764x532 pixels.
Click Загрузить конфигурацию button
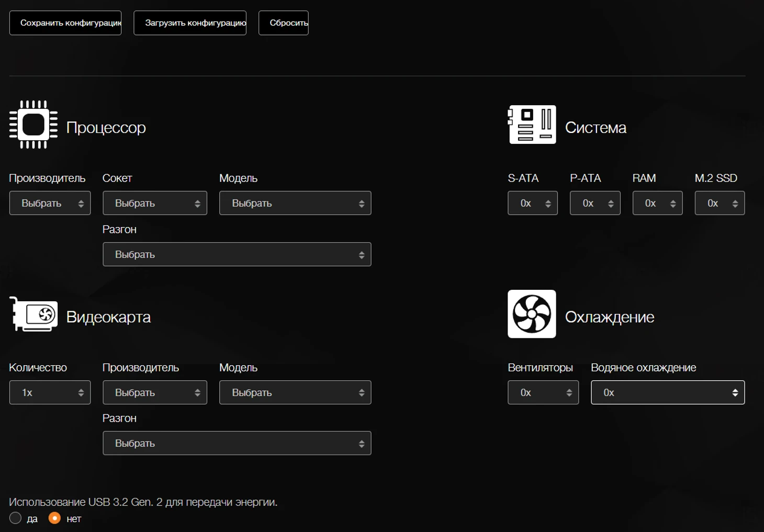pos(190,23)
